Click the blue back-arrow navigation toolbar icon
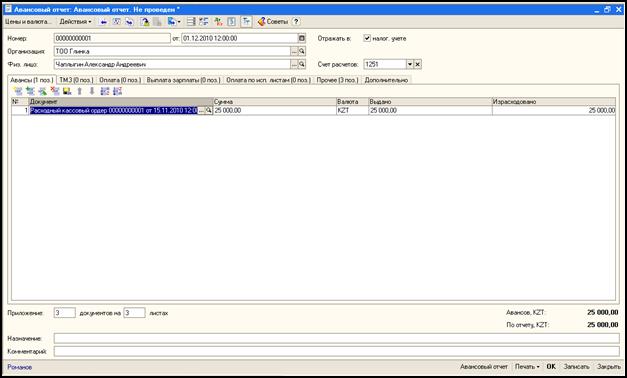The width and height of the screenshot is (627, 378). pos(104,22)
